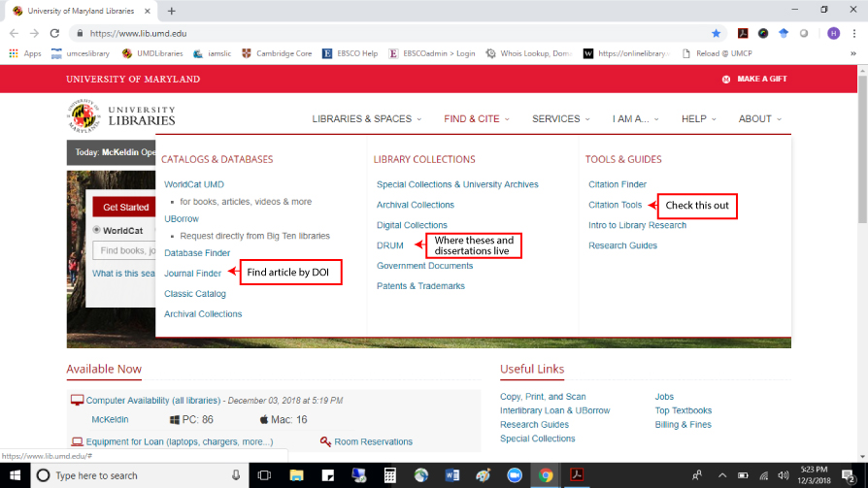Open Intro to Library Research
The height and width of the screenshot is (488, 868).
(x=637, y=225)
